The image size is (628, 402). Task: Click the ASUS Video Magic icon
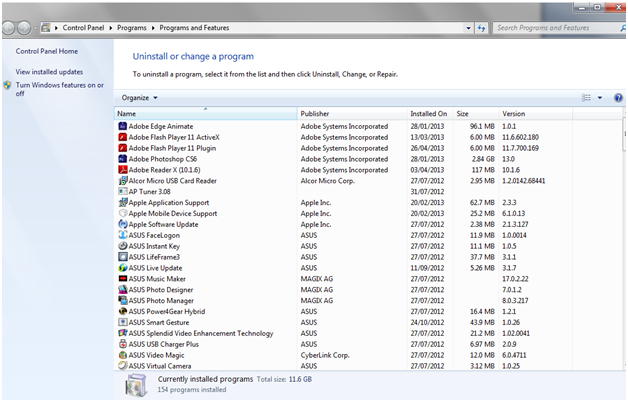(123, 355)
